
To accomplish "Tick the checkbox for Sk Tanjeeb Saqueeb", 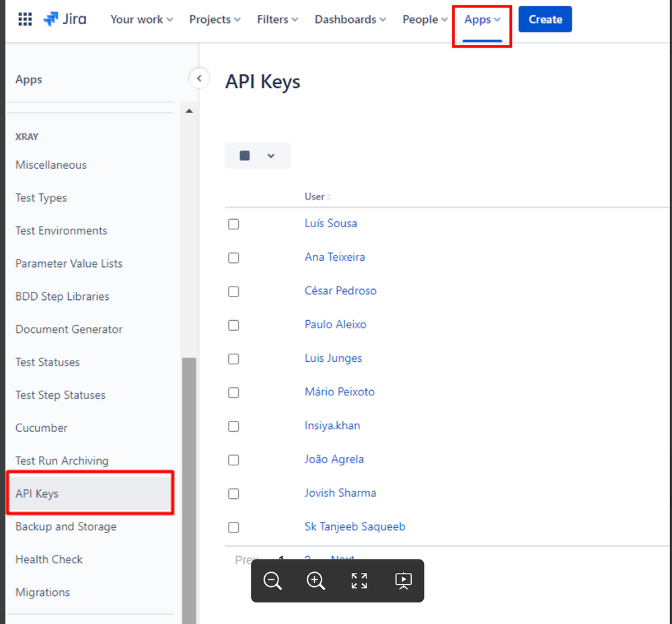I will pyautogui.click(x=233, y=527).
